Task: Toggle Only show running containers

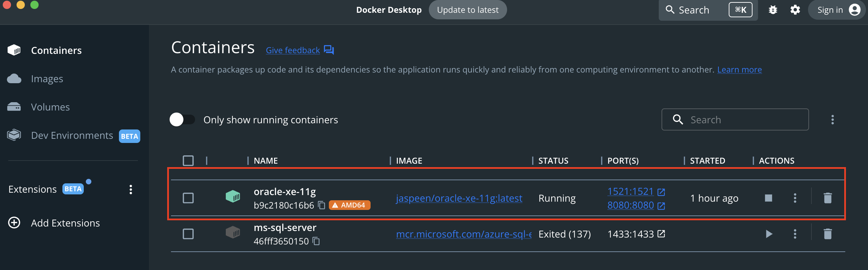Action: 182,119
